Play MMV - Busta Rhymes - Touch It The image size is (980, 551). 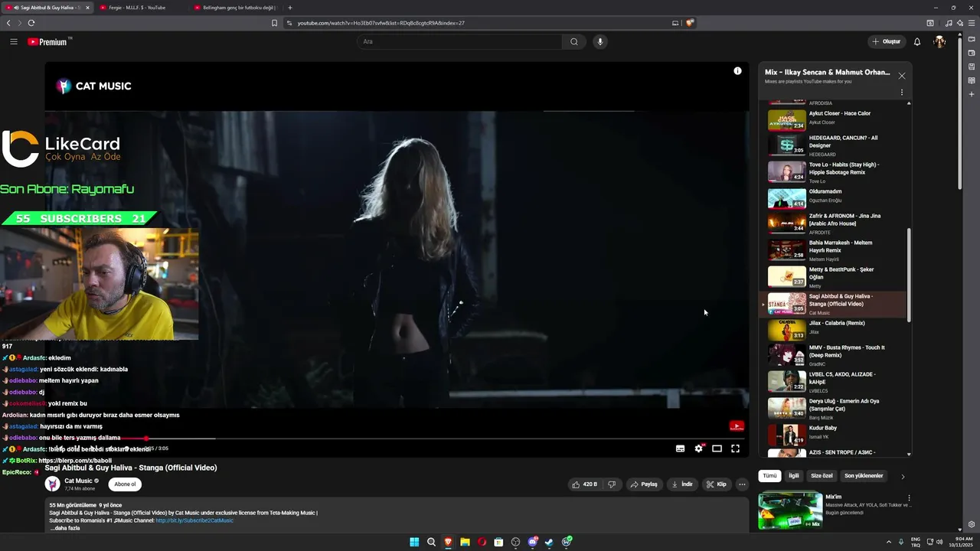click(835, 355)
